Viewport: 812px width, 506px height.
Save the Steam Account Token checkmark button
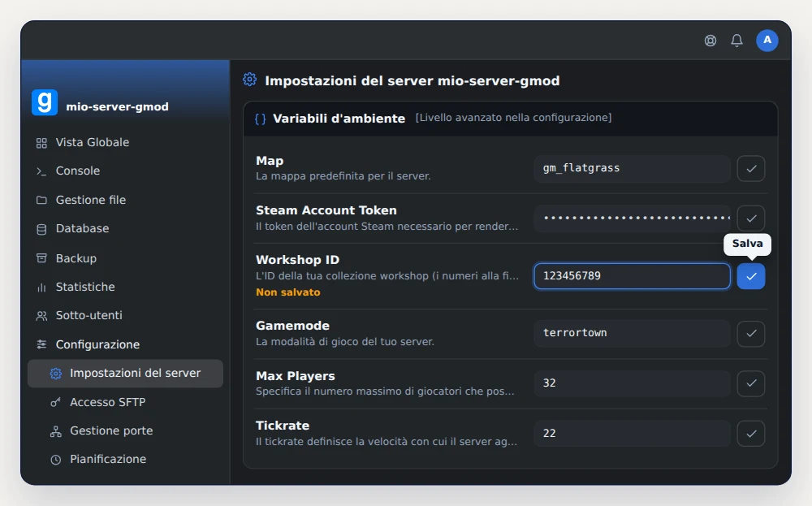tap(751, 218)
